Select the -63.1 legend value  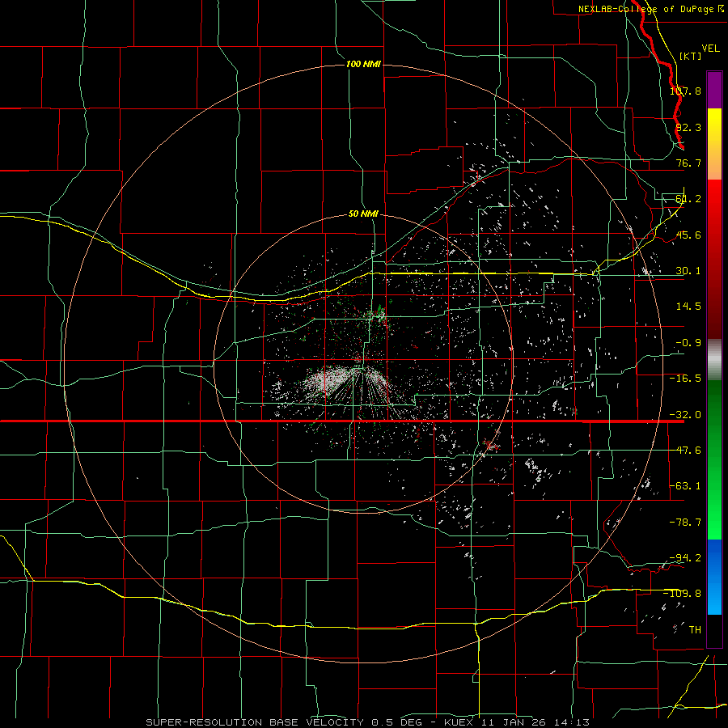685,486
